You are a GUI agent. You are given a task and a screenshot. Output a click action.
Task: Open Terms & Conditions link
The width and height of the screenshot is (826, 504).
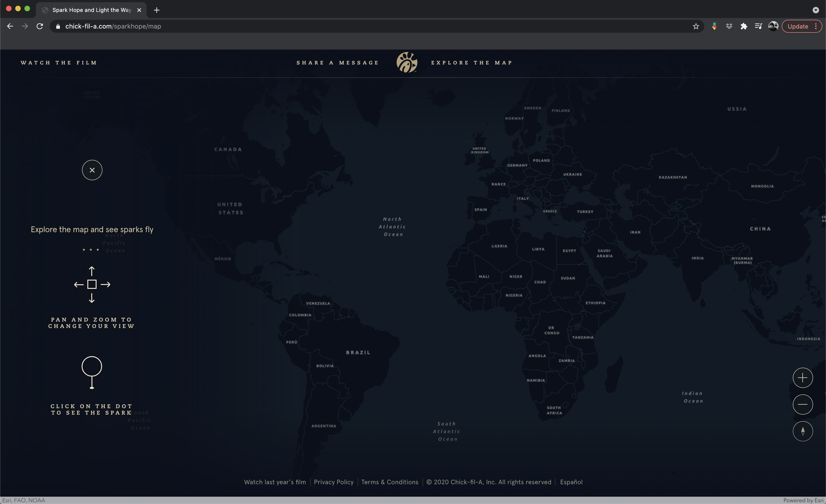pyautogui.click(x=390, y=482)
